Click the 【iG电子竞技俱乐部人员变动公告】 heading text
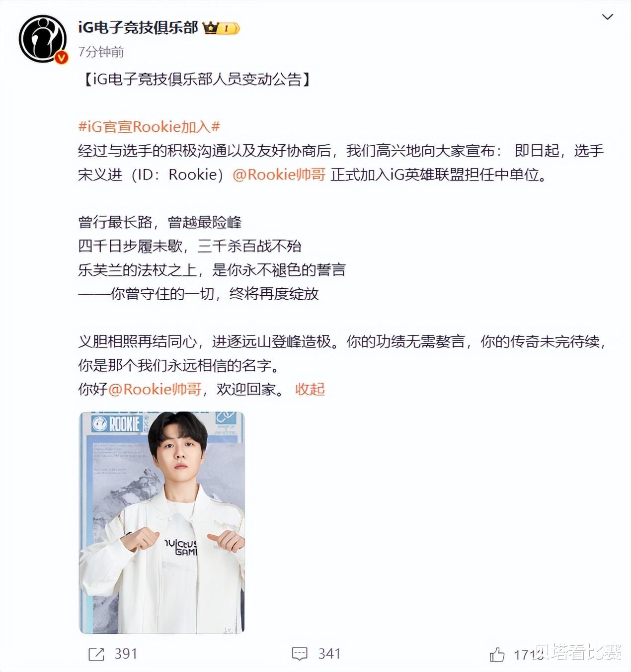Screen dimensions: 631x672 pyautogui.click(x=195, y=79)
